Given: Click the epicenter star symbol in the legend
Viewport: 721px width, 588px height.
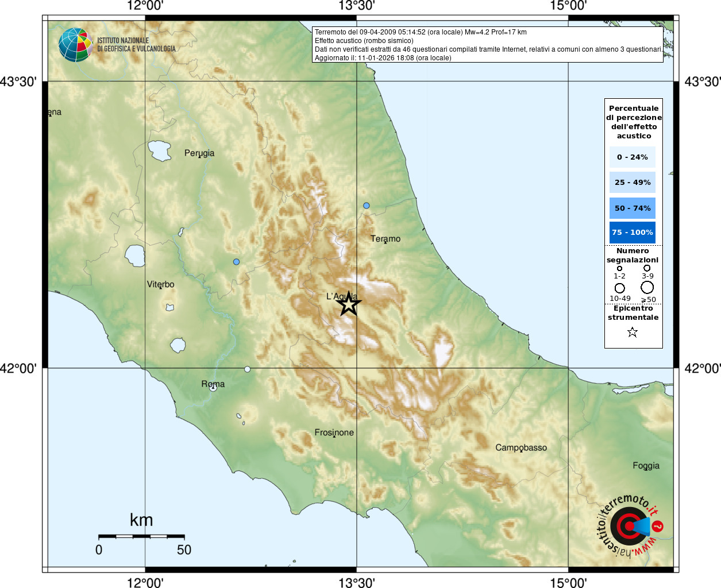Looking at the screenshot, I should 633,332.
